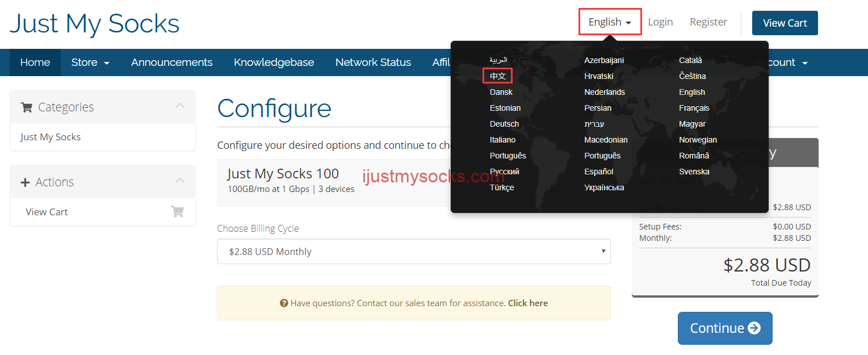Click the Choose Billing Cycle label

258,228
